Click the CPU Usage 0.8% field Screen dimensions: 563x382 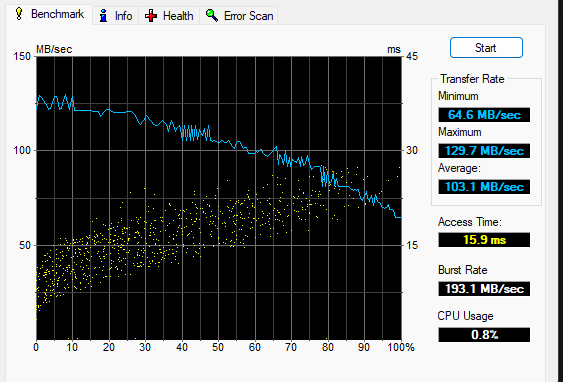[484, 335]
